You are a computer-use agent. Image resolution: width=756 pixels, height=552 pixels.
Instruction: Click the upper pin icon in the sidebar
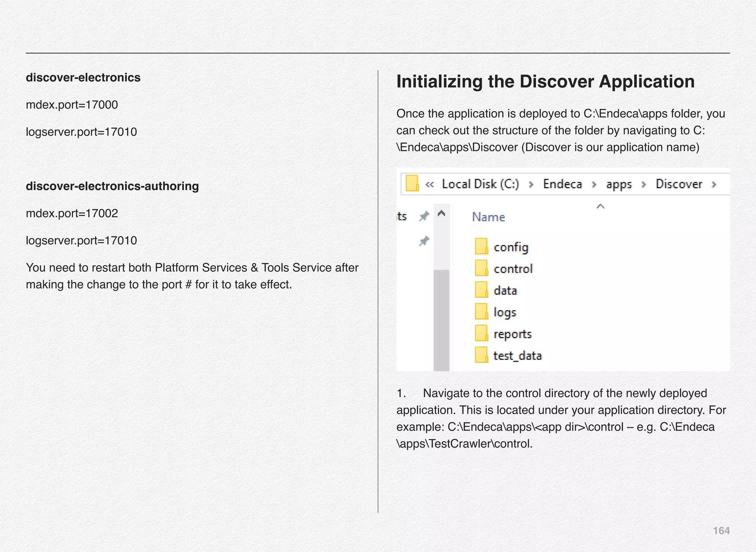pyautogui.click(x=424, y=216)
